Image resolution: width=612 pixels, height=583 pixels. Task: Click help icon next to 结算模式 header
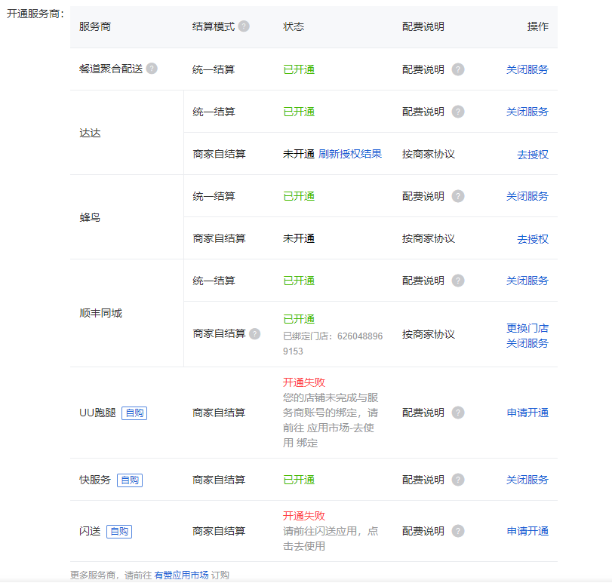244,26
